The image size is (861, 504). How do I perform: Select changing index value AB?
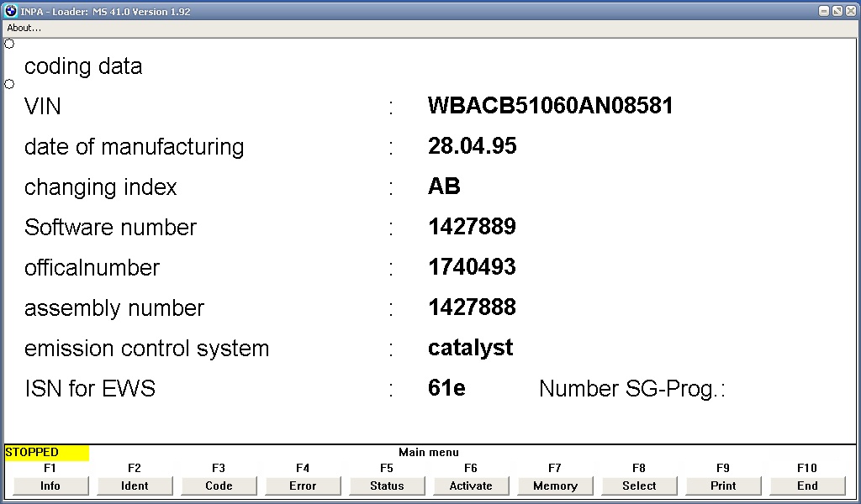click(444, 186)
